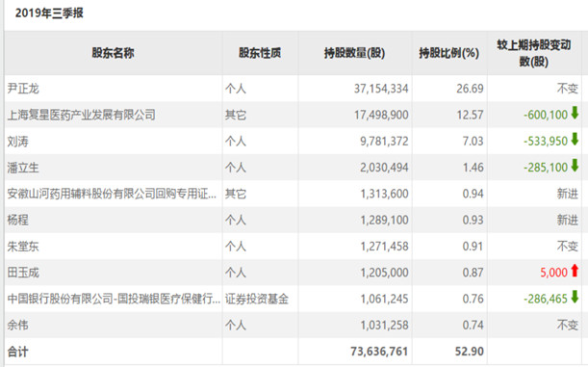
Task: Select shareholder 刘涛 row name
Action: pos(17,142)
